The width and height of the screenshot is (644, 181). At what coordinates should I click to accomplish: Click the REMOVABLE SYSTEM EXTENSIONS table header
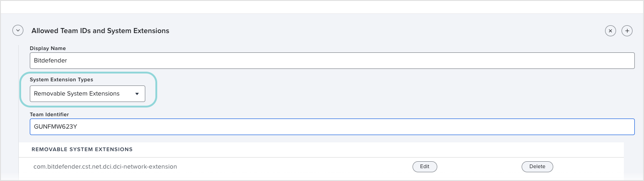coord(82,149)
